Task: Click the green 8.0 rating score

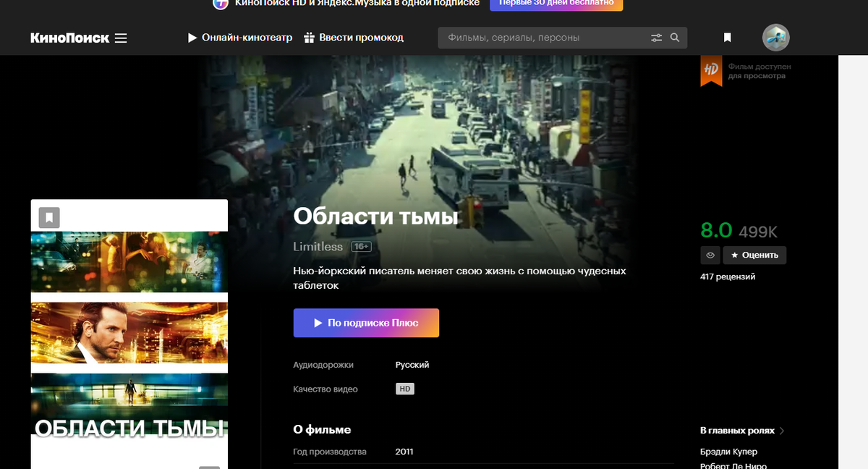Action: [x=718, y=230]
